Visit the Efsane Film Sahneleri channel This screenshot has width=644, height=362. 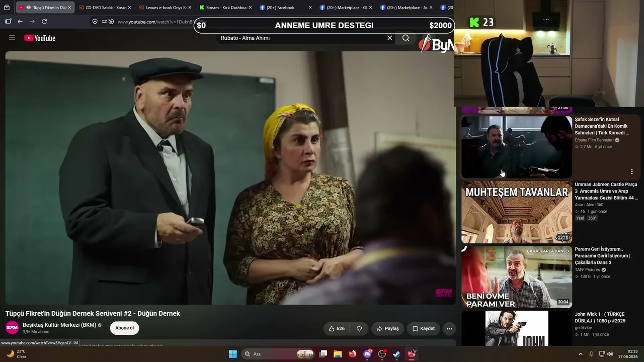[x=594, y=140]
